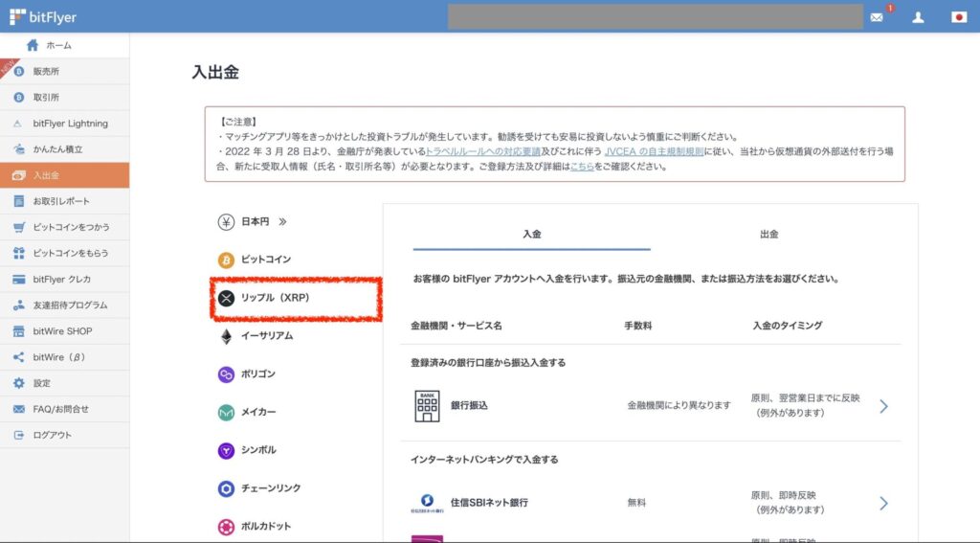Click the こちら link in the notice
This screenshot has width=980, height=543.
click(x=582, y=167)
